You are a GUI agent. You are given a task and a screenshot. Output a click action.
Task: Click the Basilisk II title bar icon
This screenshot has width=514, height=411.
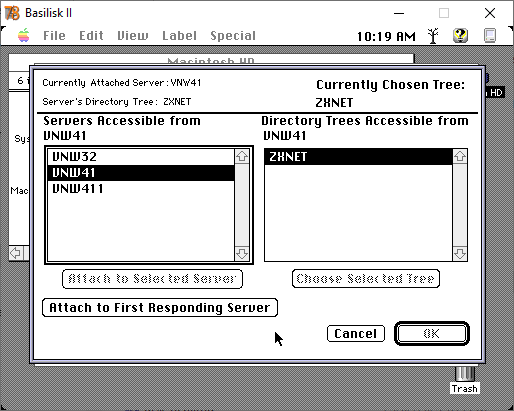pyautogui.click(x=12, y=13)
